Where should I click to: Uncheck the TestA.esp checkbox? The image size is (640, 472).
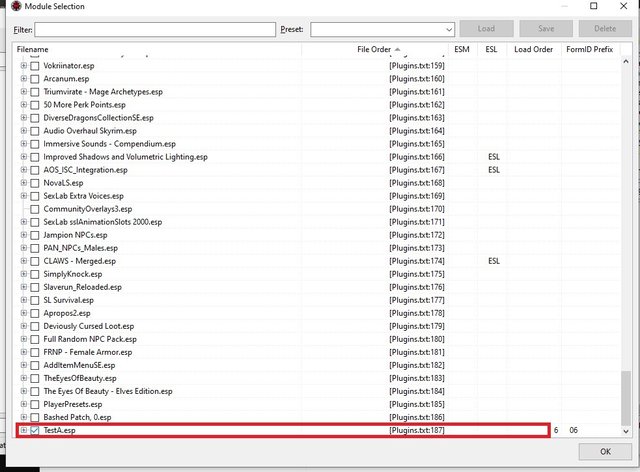[x=36, y=430]
